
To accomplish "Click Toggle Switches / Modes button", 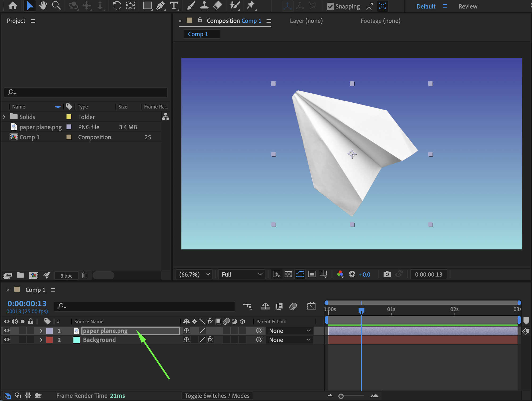I will tap(217, 396).
